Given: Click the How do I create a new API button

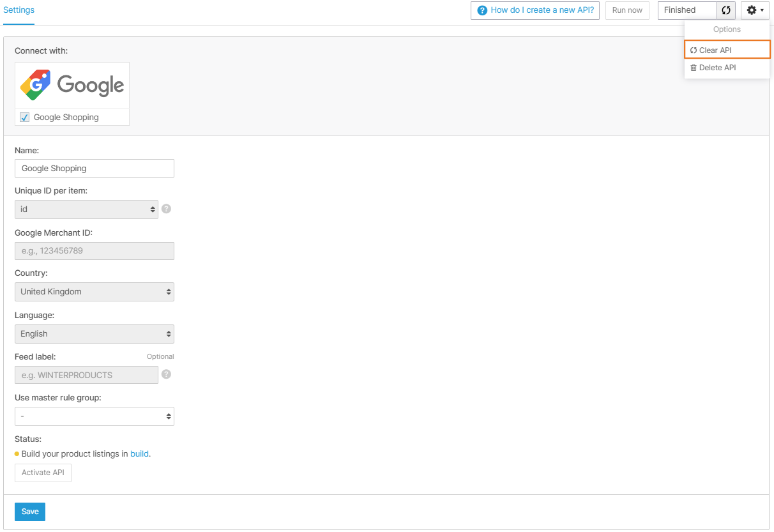Looking at the screenshot, I should tap(535, 10).
